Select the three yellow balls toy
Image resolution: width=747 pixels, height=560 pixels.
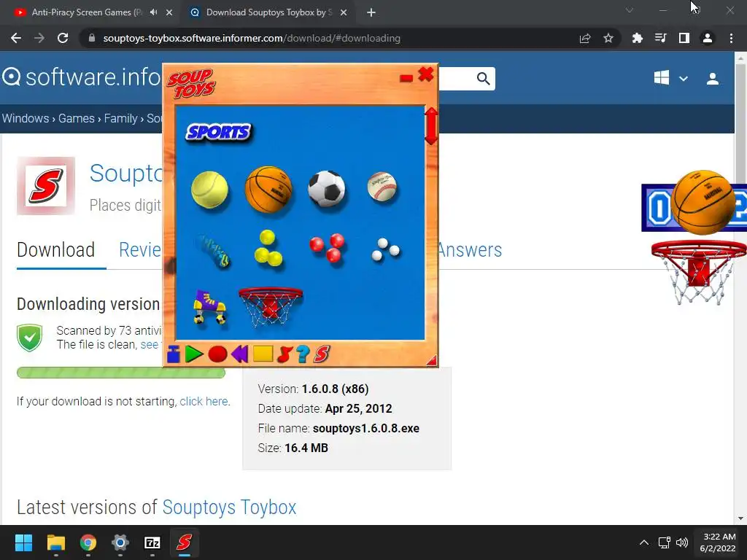(x=268, y=248)
